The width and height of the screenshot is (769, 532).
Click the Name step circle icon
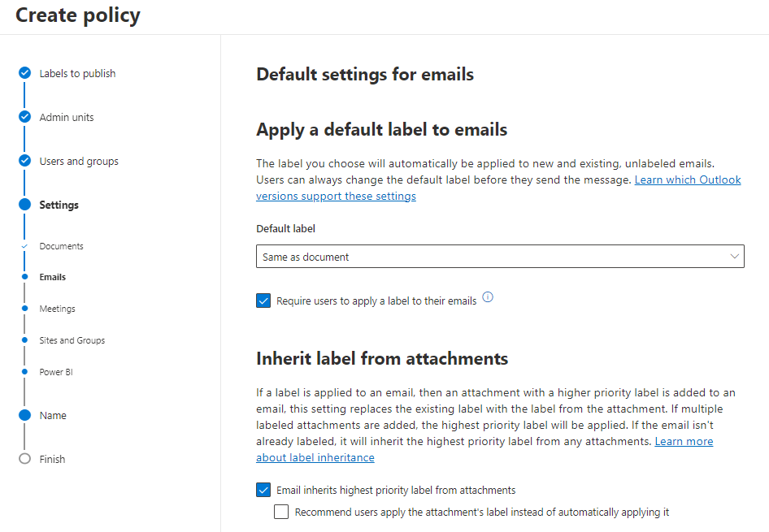pyautogui.click(x=24, y=415)
